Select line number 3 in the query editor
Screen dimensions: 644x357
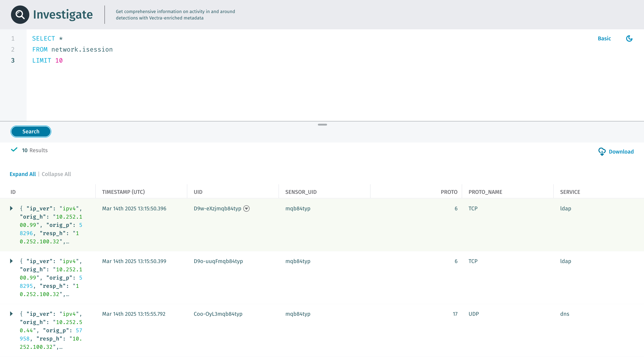pyautogui.click(x=13, y=60)
